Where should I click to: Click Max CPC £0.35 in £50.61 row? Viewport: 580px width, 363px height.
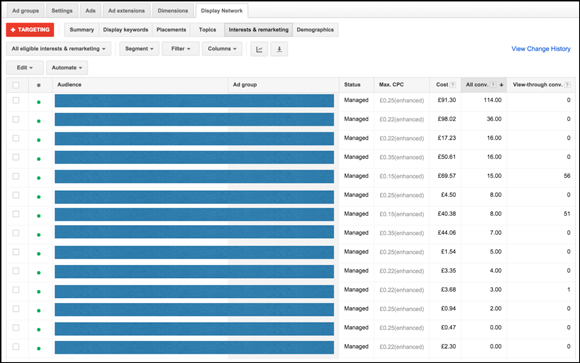(x=402, y=157)
